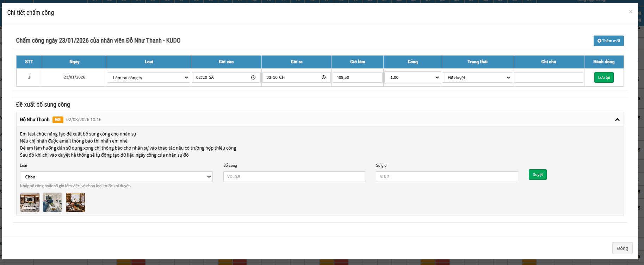Approve the proposal with Duyệt button
The image size is (644, 265).
tap(537, 175)
